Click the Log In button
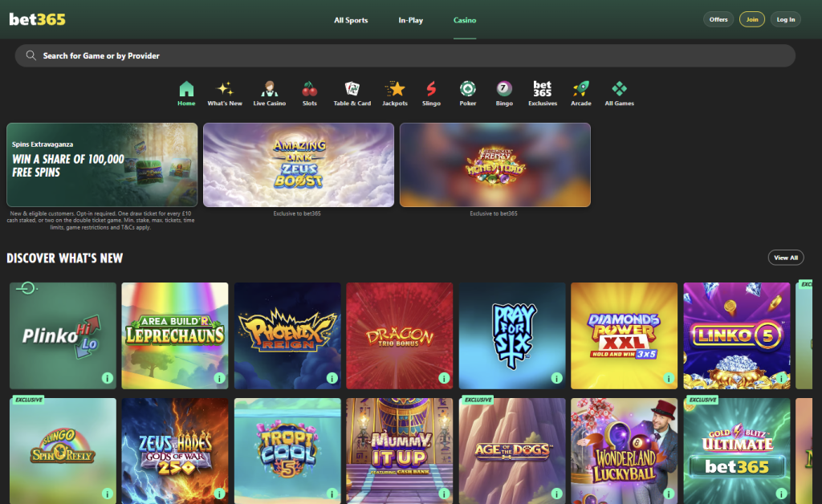 click(785, 19)
